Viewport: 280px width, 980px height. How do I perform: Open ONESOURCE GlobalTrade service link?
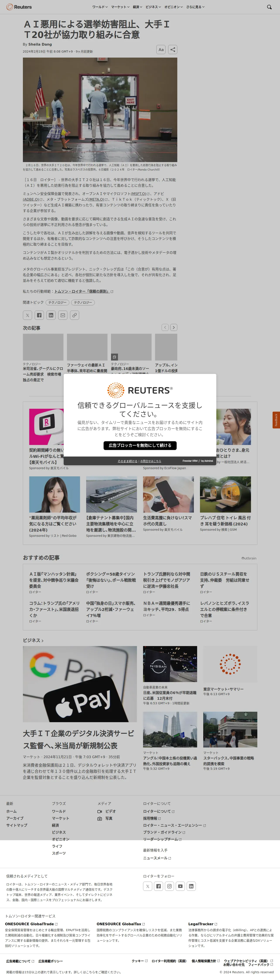pos(31,924)
